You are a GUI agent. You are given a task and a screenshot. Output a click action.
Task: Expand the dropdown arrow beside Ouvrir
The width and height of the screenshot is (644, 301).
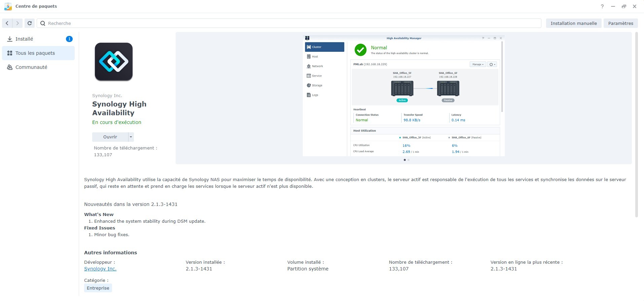pos(131,137)
